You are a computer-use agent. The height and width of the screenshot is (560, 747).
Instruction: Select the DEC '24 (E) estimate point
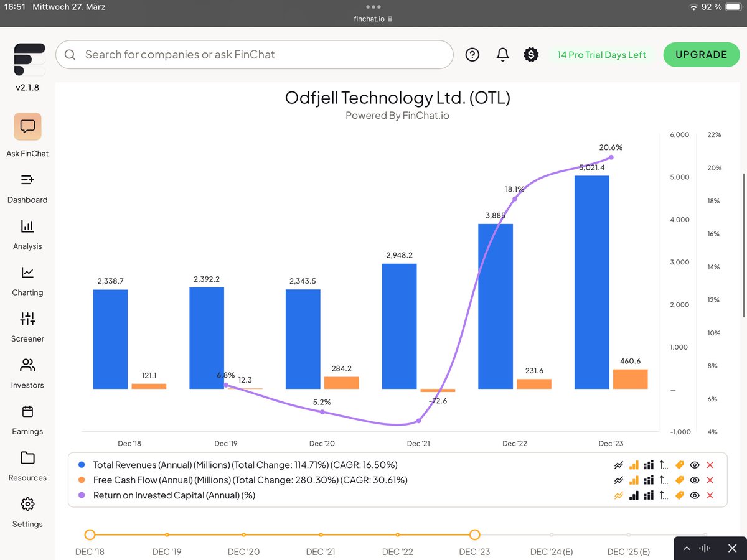coord(552,534)
